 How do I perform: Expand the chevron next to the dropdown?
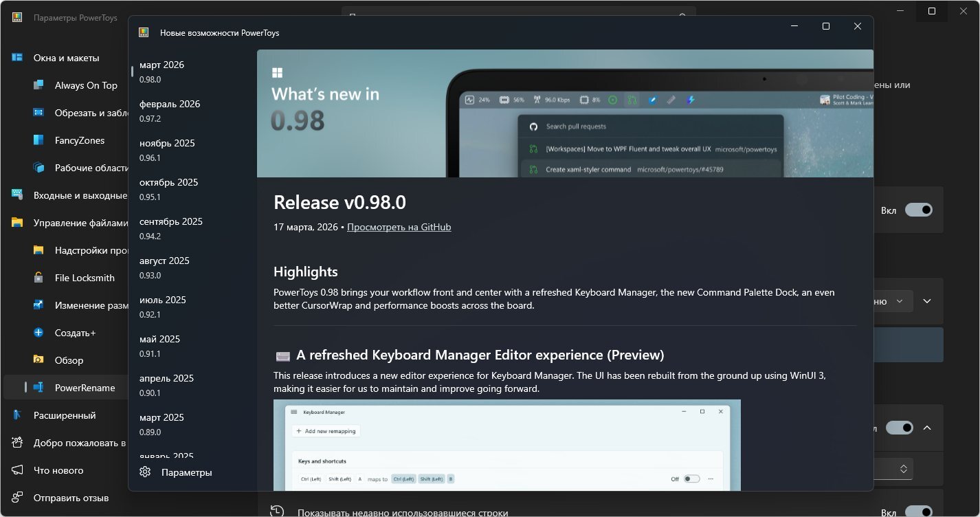(x=927, y=301)
